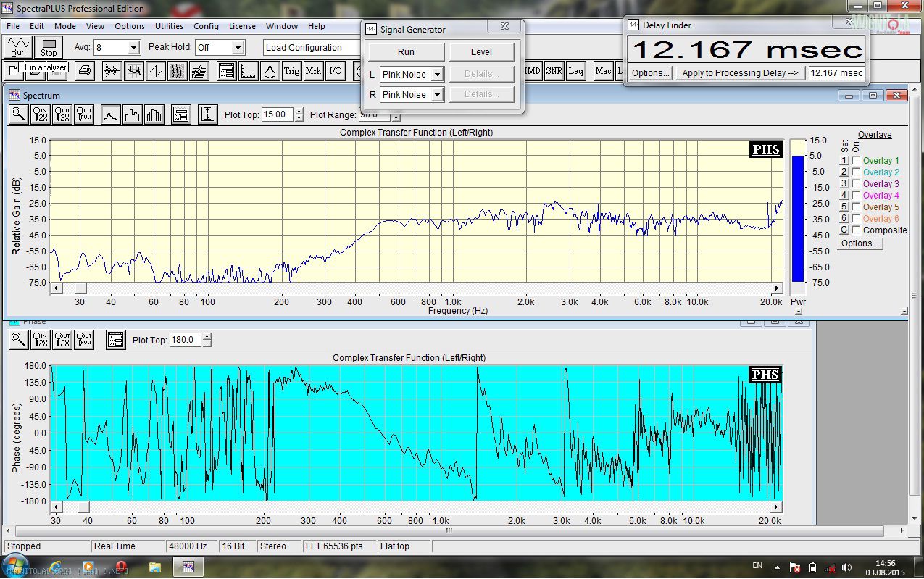This screenshot has width=924, height=579.
Task: Toggle the Overlay 3 checkbox
Action: 856,184
